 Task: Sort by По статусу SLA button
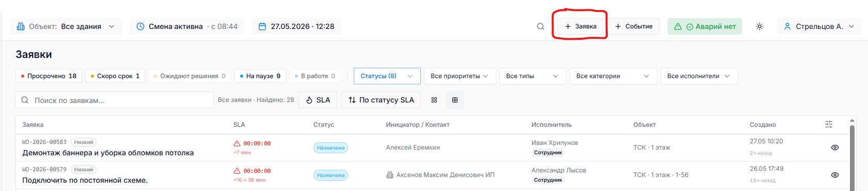(x=381, y=100)
